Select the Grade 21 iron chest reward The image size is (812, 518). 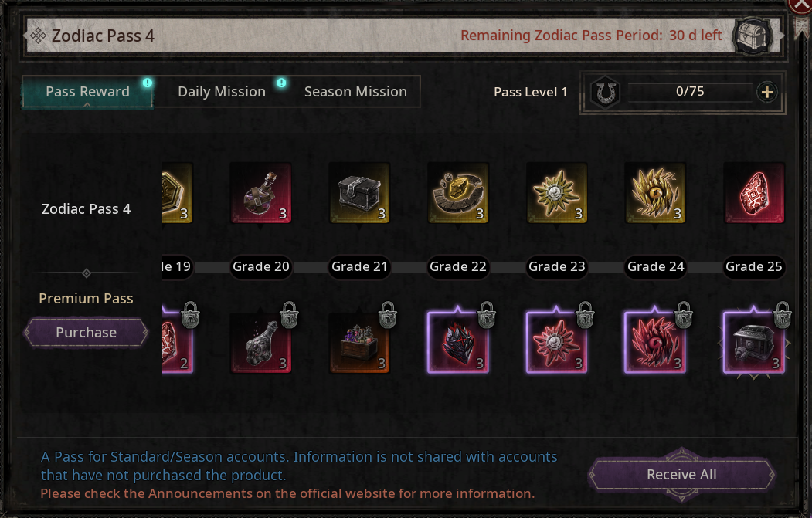(x=359, y=193)
